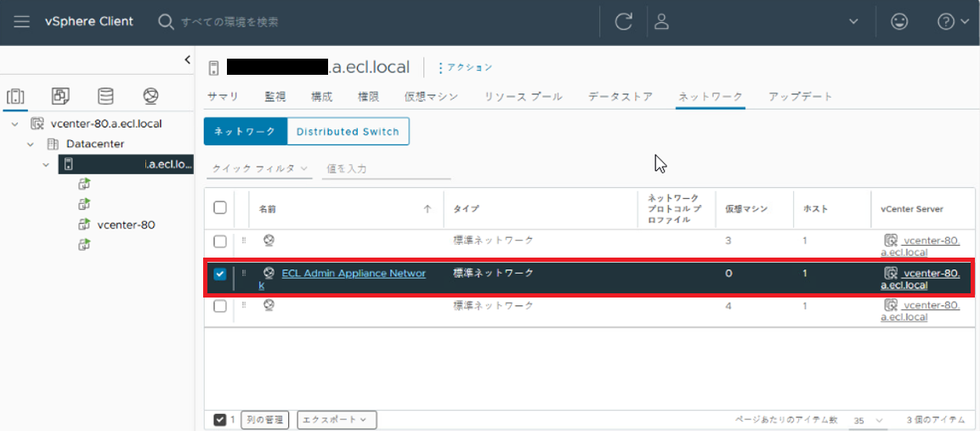Screen dimensions: 980x431
Task: Open the items-per-page 35 dropdown
Action: point(868,420)
